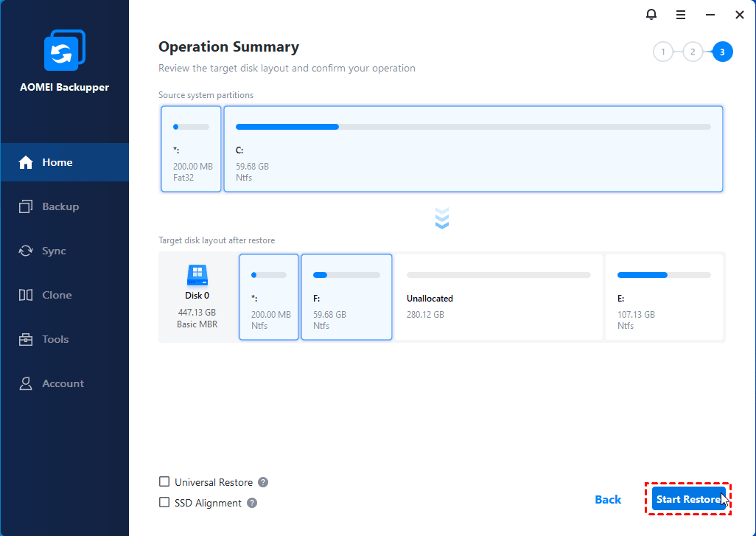Click the Tools toolbox icon in sidebar
This screenshot has width=756, height=536.
[27, 339]
